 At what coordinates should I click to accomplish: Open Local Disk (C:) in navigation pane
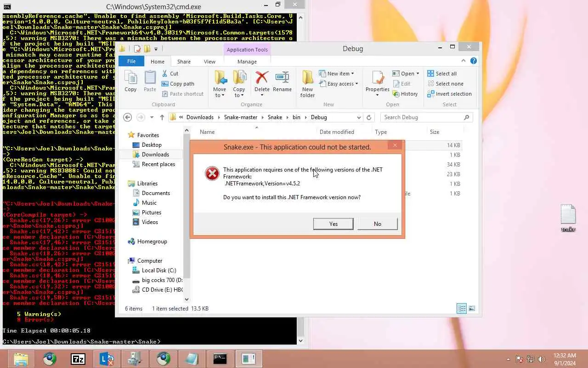(159, 270)
